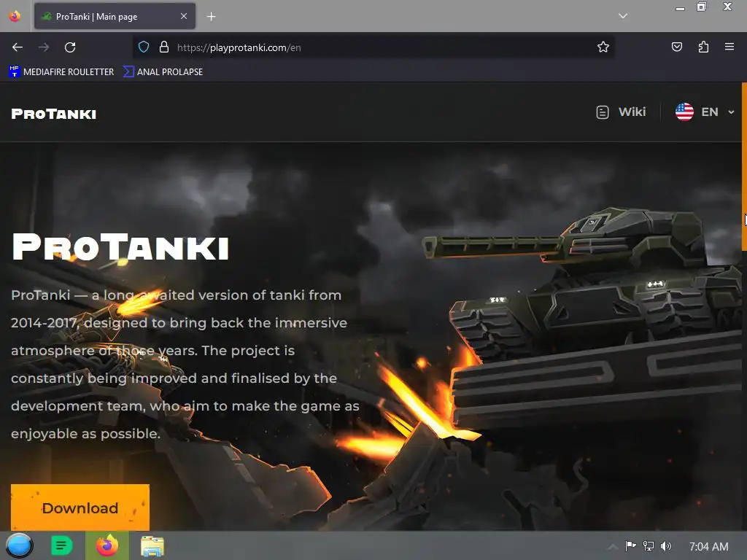The width and height of the screenshot is (747, 560).
Task: Open the green notes app in taskbar
Action: [x=61, y=545]
